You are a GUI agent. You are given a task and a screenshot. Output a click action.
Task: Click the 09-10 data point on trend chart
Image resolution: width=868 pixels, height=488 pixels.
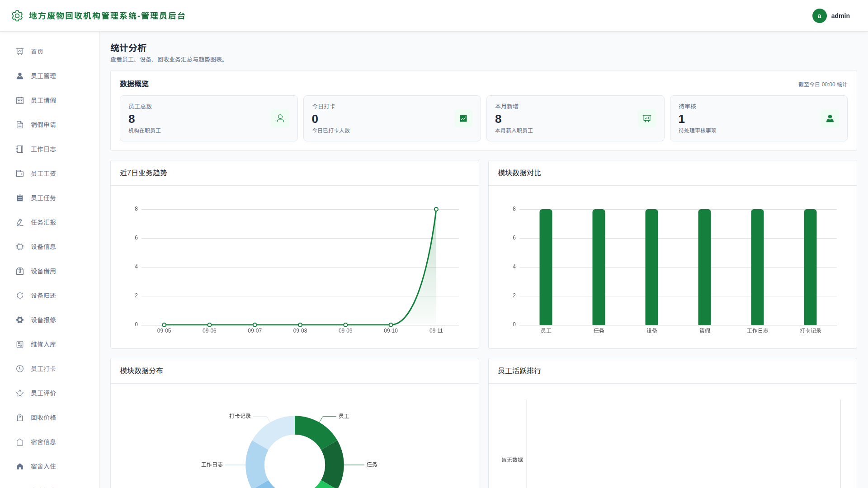pos(391,325)
